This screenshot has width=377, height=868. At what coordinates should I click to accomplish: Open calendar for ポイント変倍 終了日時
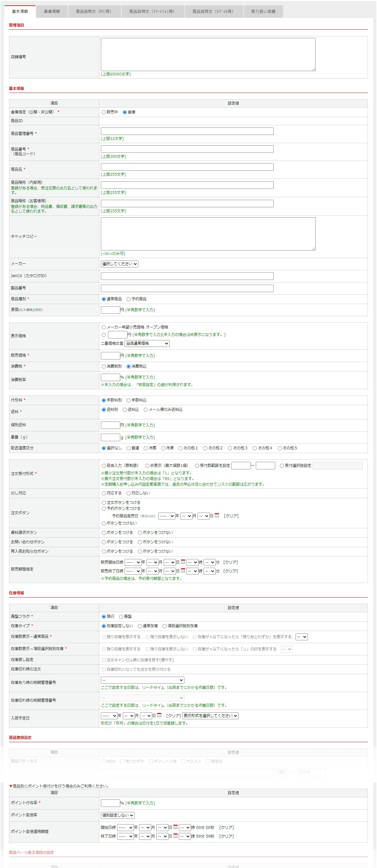[x=176, y=836]
